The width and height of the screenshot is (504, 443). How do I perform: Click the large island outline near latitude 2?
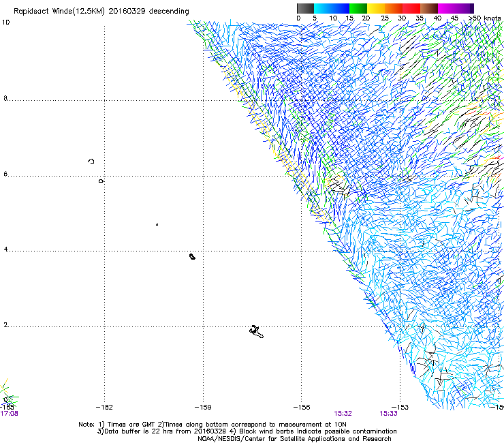[x=256, y=332]
